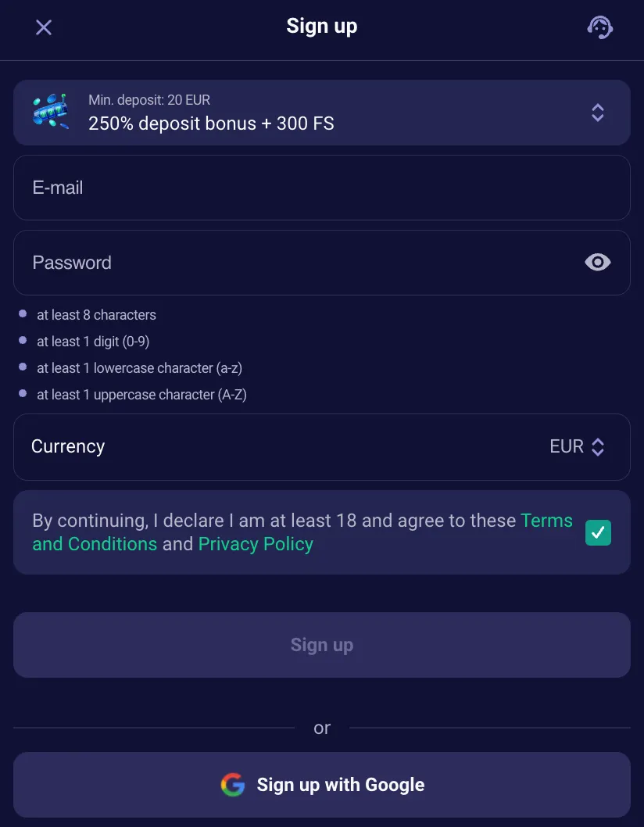Open live support headset icon
This screenshot has height=827, width=644.
(599, 27)
